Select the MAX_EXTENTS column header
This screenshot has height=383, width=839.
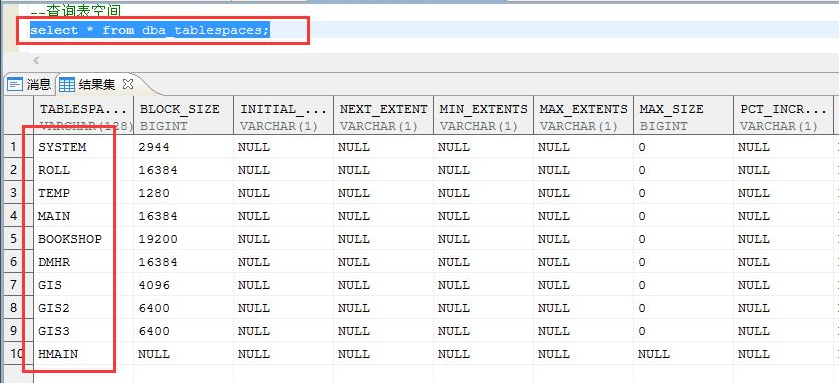pyautogui.click(x=583, y=115)
